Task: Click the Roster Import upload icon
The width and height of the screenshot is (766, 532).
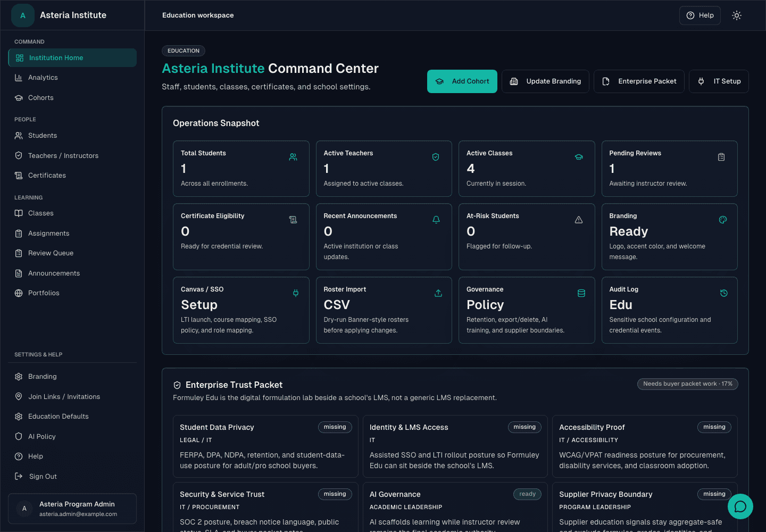Action: click(438, 293)
